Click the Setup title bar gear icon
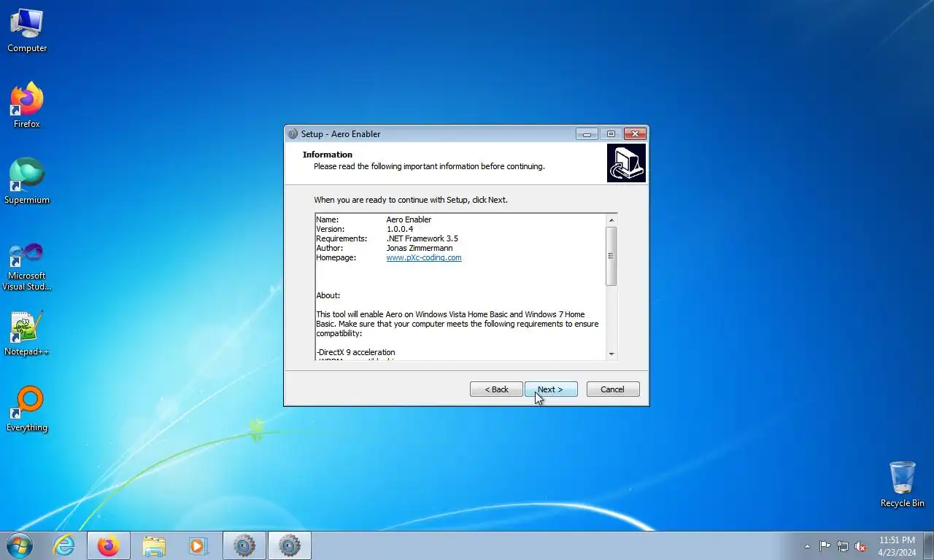Screen dimensions: 934x560 (x=293, y=134)
